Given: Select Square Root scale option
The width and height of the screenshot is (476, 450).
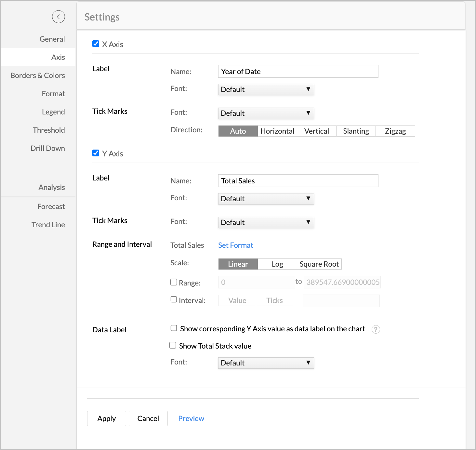Looking at the screenshot, I should [x=319, y=264].
